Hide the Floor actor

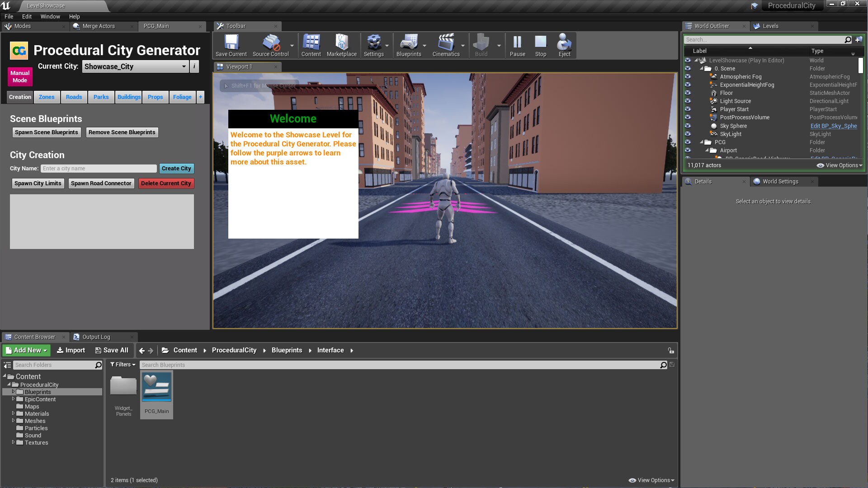pos(688,93)
